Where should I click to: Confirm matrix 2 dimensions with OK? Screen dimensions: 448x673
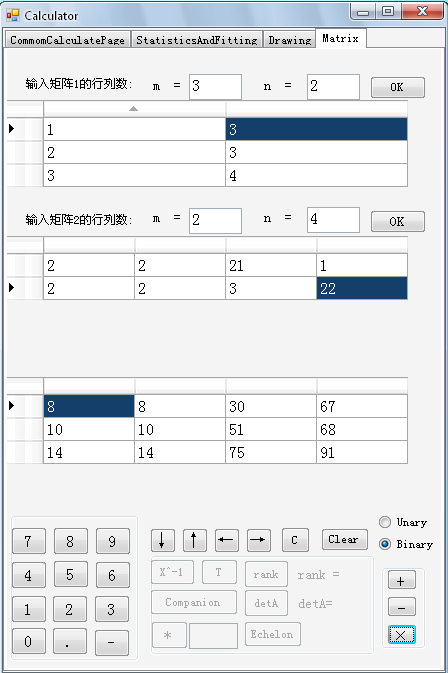click(398, 221)
